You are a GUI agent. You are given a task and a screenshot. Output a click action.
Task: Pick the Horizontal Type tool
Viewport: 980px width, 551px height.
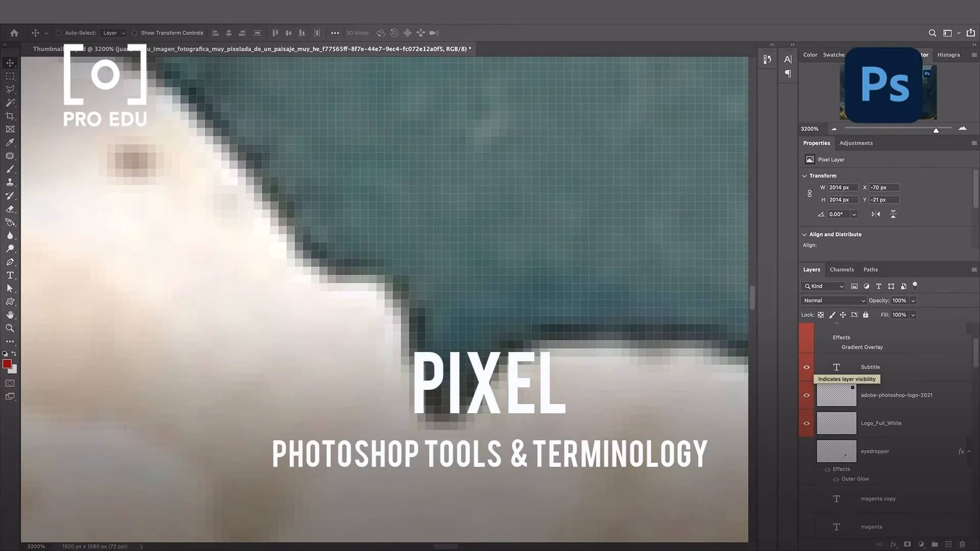pos(10,275)
